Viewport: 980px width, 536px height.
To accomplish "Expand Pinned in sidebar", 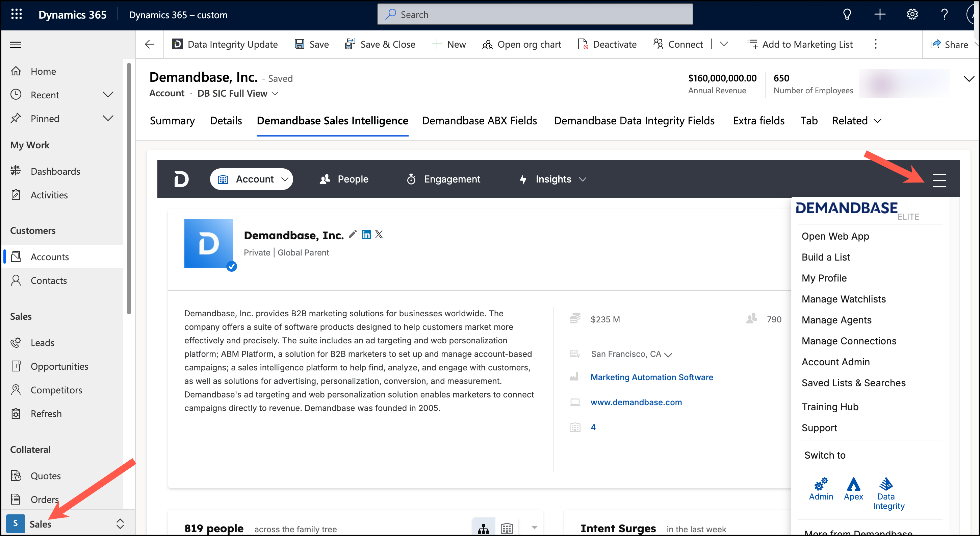I will pyautogui.click(x=108, y=118).
